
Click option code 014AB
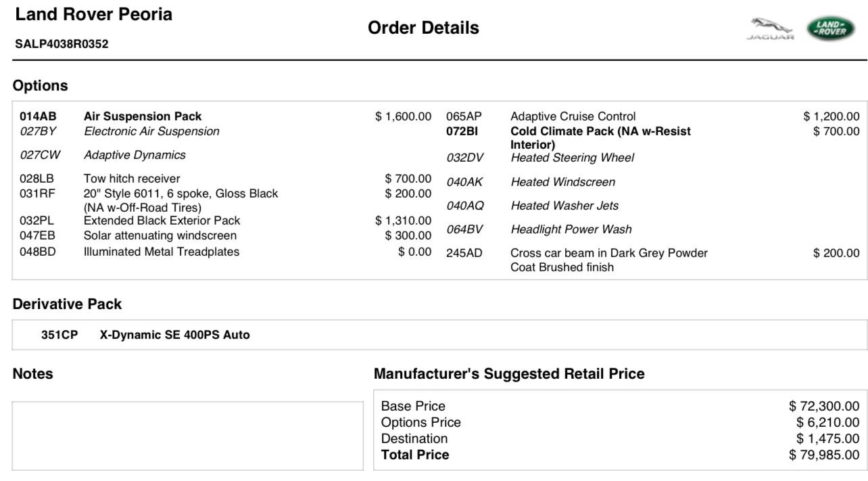[x=38, y=116]
